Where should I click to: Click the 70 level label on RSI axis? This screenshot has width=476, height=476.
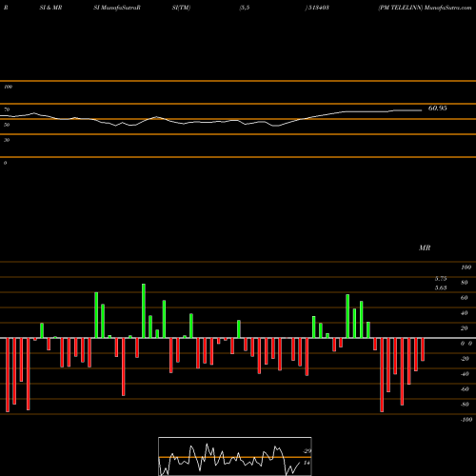coord(7,109)
